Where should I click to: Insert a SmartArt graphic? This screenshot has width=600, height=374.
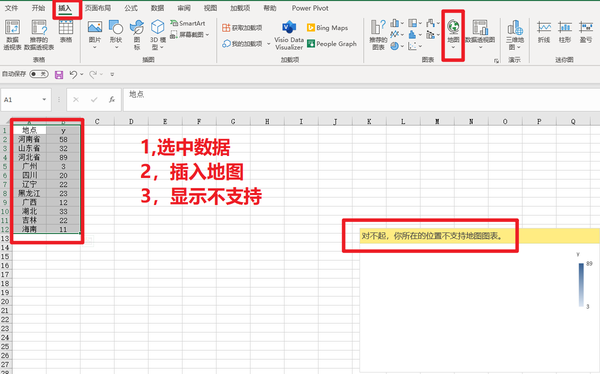coord(188,23)
